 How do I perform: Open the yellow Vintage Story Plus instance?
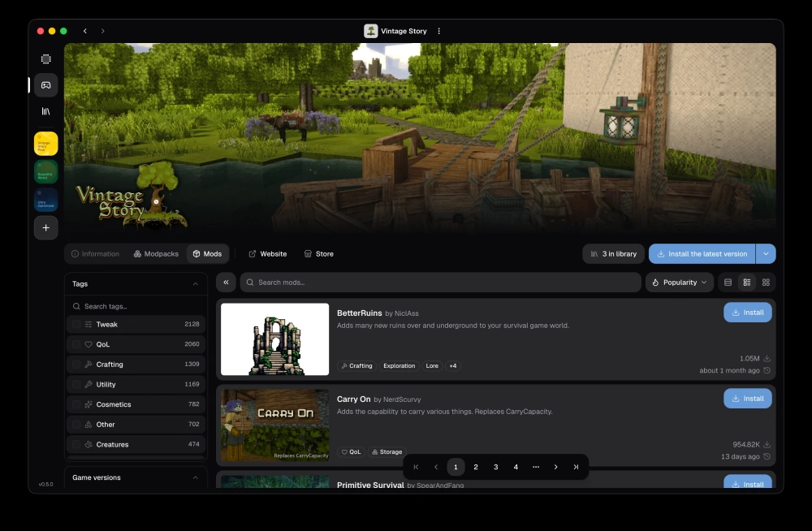46,144
